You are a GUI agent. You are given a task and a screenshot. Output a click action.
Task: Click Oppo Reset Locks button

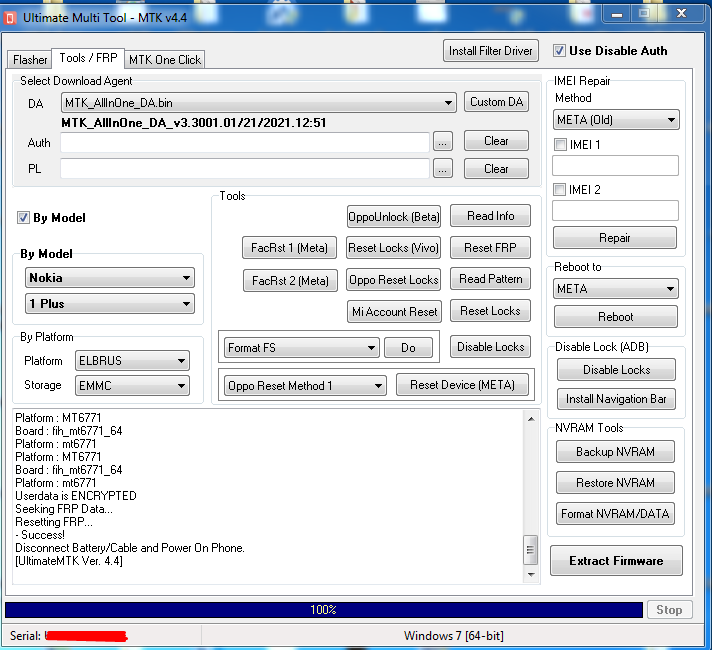[394, 280]
